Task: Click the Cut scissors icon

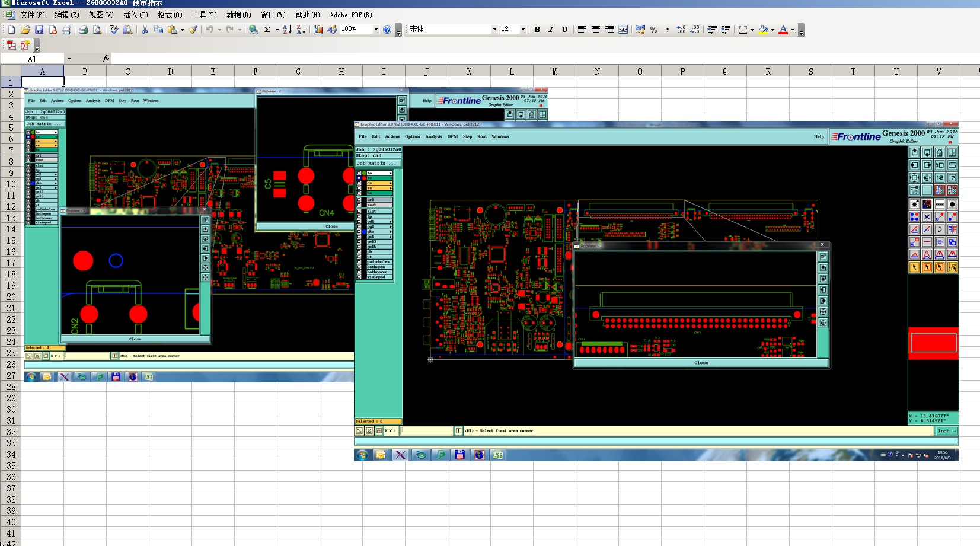Action: [145, 30]
